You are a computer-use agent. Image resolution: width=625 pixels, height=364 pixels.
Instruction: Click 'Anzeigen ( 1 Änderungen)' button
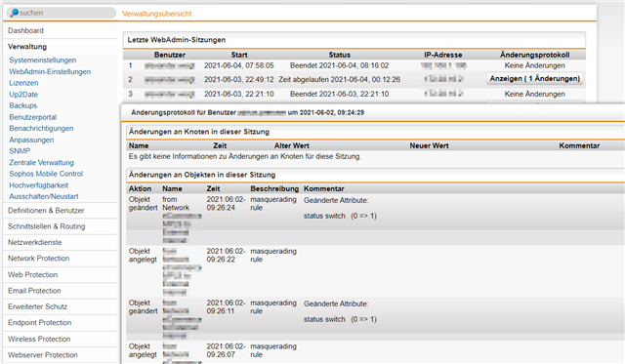tap(534, 78)
